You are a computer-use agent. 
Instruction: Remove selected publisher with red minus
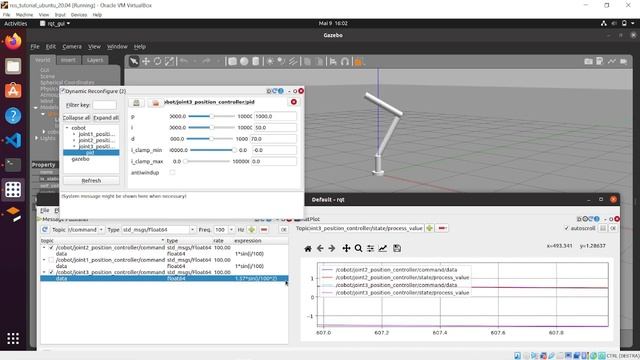point(264,230)
